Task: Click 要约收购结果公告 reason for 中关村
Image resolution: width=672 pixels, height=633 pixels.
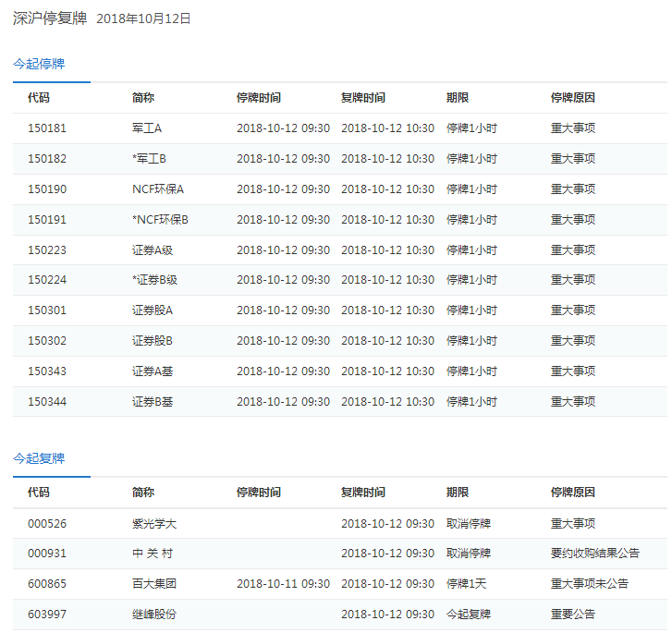Action: pyautogui.click(x=595, y=554)
